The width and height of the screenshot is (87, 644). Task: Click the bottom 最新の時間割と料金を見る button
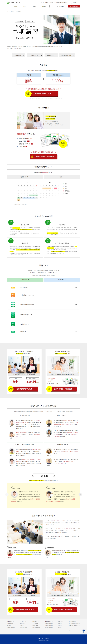click(x=63, y=609)
